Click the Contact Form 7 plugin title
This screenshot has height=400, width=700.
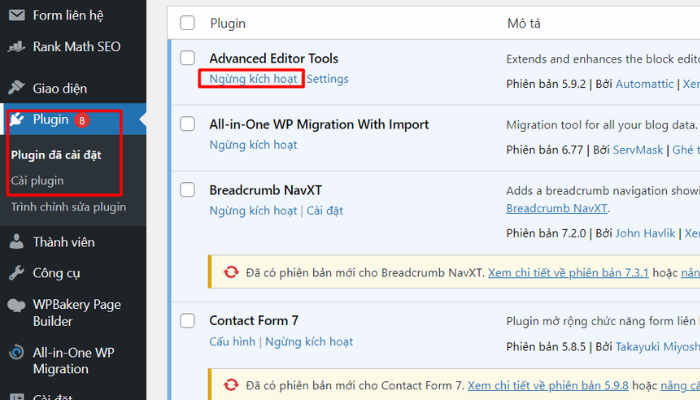254,321
